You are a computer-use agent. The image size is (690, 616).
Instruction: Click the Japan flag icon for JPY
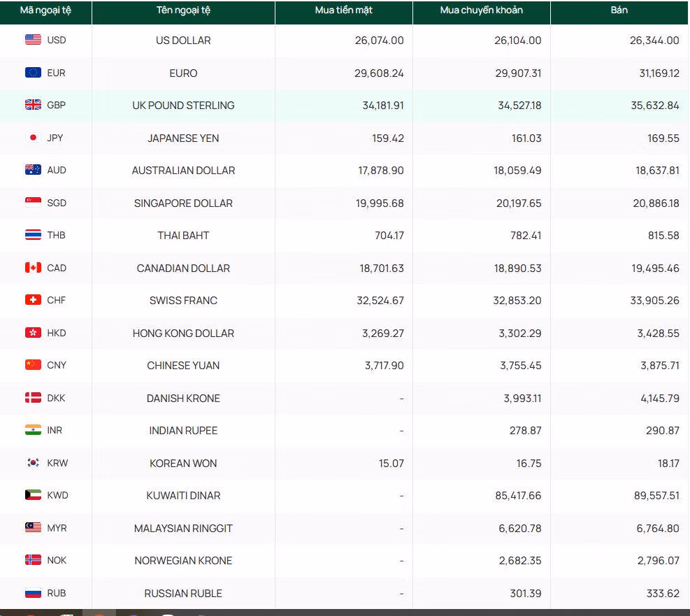tap(33, 138)
